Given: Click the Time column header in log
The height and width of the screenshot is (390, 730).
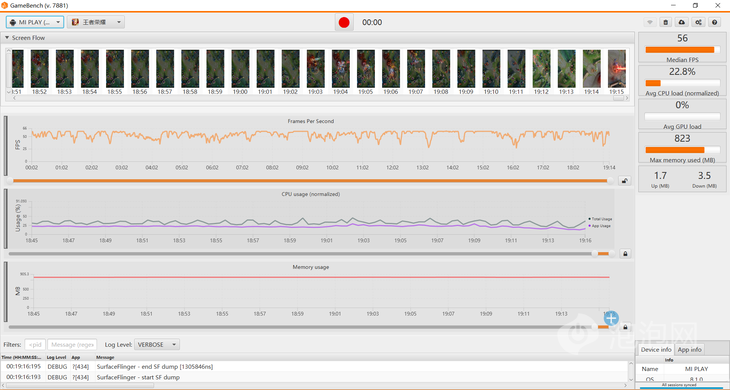Looking at the screenshot, I should [21, 357].
